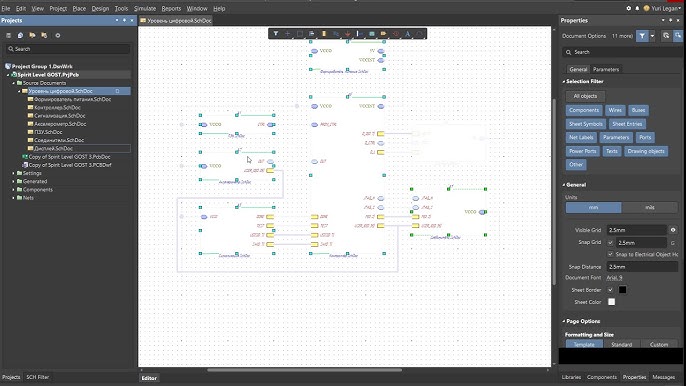This screenshot has width=686, height=386.
Task: Click the Align objects tool
Action: click(x=312, y=34)
